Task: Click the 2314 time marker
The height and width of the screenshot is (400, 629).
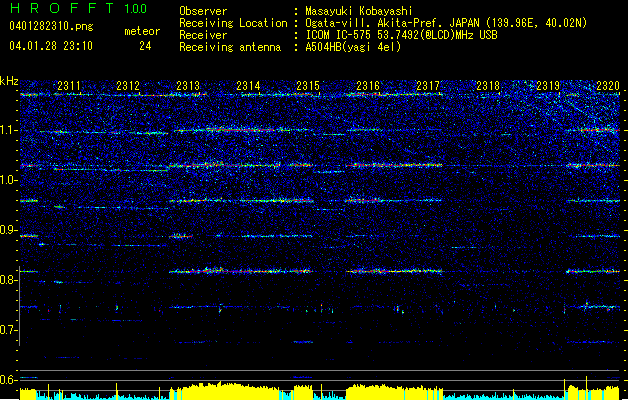Action: pyautogui.click(x=248, y=86)
